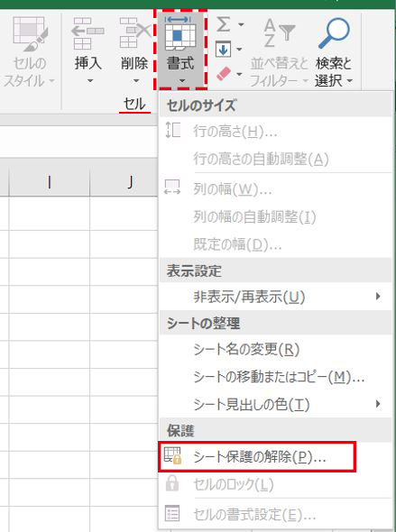Select シートの移動またはコピー(M)...
Viewport: 396px width, 532px height.
tap(275, 377)
